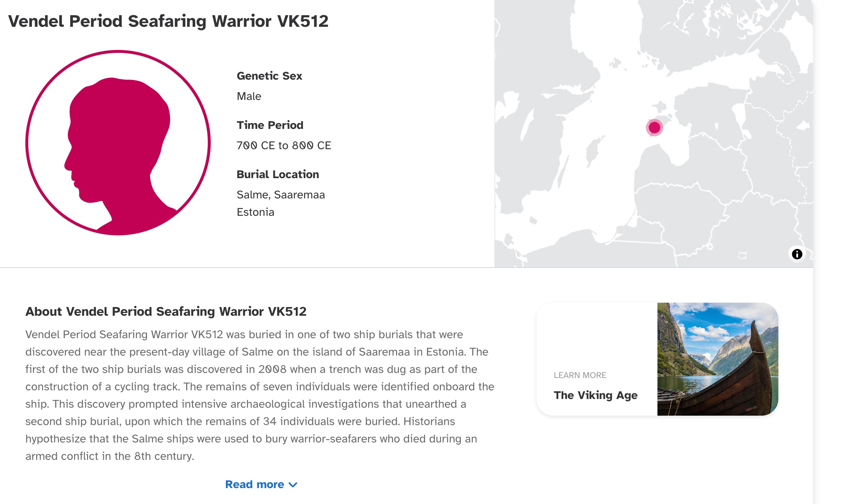Click the 700 CE to 800 CE text
Screen dimensions: 858x504
[x=284, y=146]
